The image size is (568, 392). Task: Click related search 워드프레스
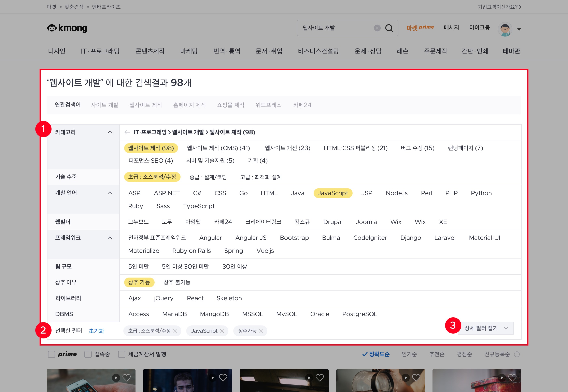click(268, 105)
